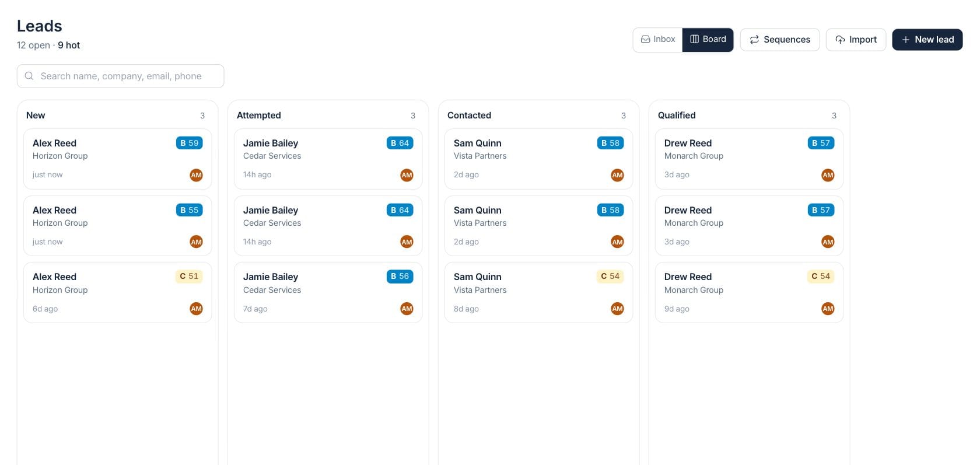Click Cedar Services on the B 56 card
The width and height of the screenshot is (980, 465).
click(272, 290)
